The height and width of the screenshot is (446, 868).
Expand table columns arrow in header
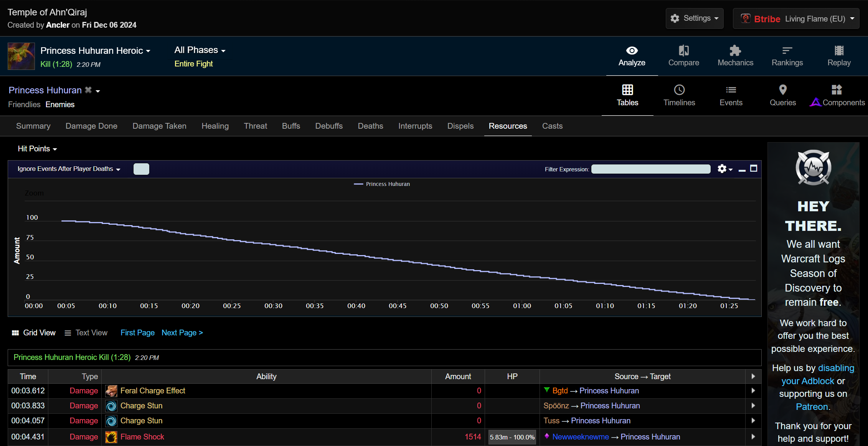(753, 376)
